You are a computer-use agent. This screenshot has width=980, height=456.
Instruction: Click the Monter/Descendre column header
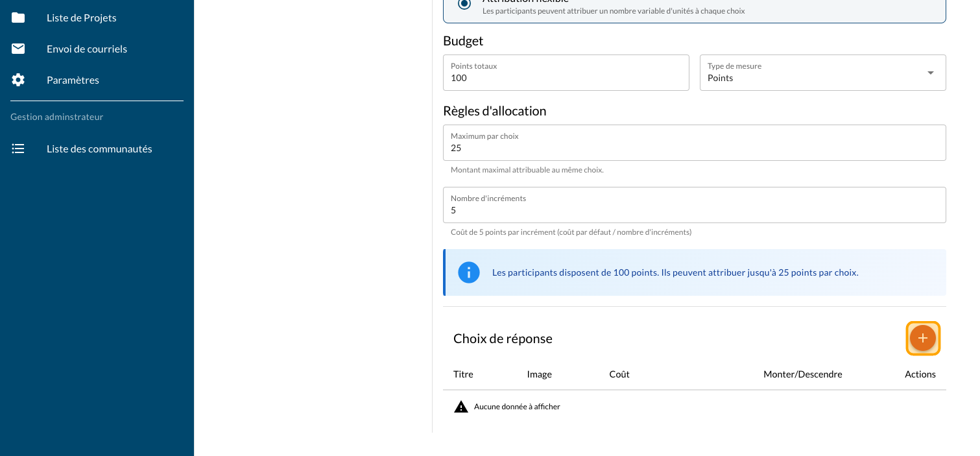point(802,374)
